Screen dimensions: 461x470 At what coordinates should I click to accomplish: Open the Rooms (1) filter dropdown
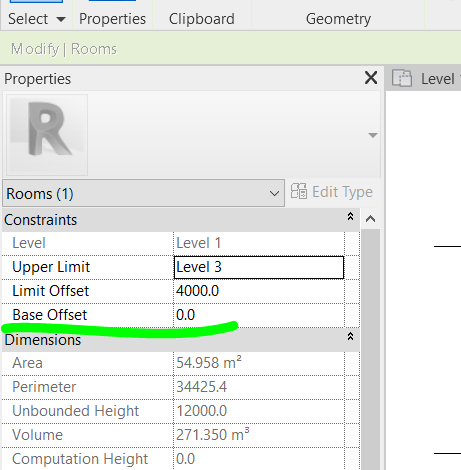(143, 193)
